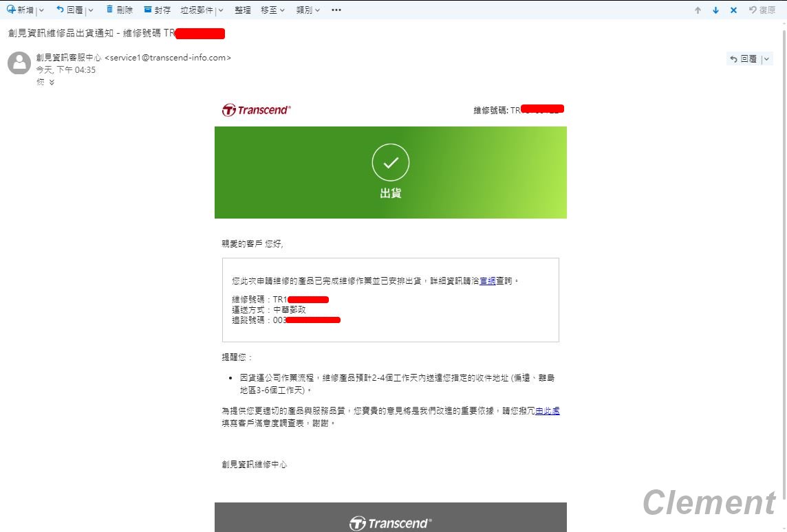
Task: Click the 創見資訊維修中心 signature text
Action: [x=255, y=465]
